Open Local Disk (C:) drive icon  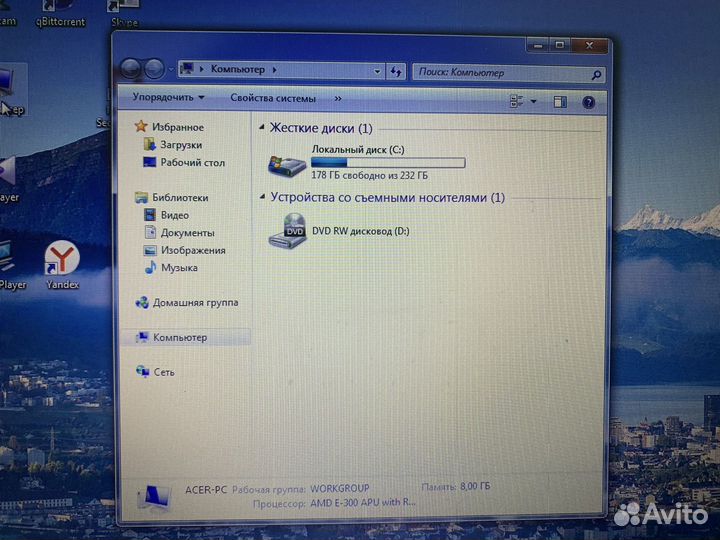(289, 162)
